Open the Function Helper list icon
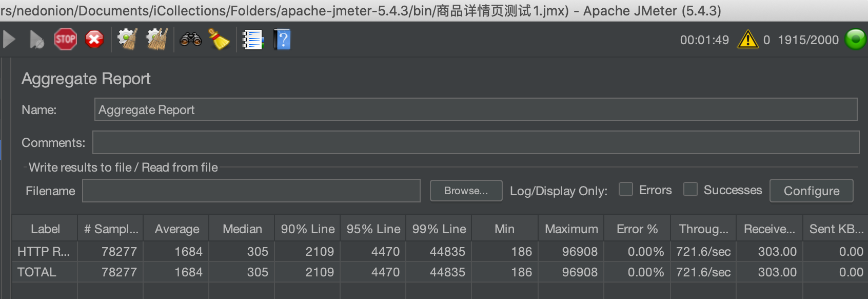868x299 pixels. click(252, 40)
